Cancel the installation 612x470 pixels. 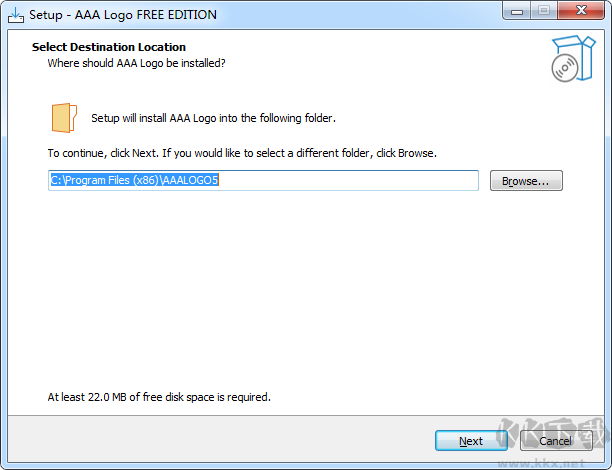[555, 441]
